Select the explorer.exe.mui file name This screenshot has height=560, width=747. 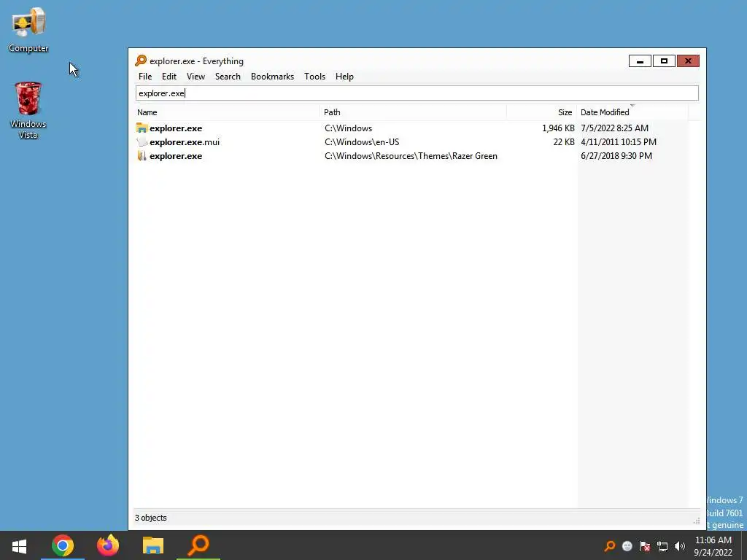coord(185,142)
